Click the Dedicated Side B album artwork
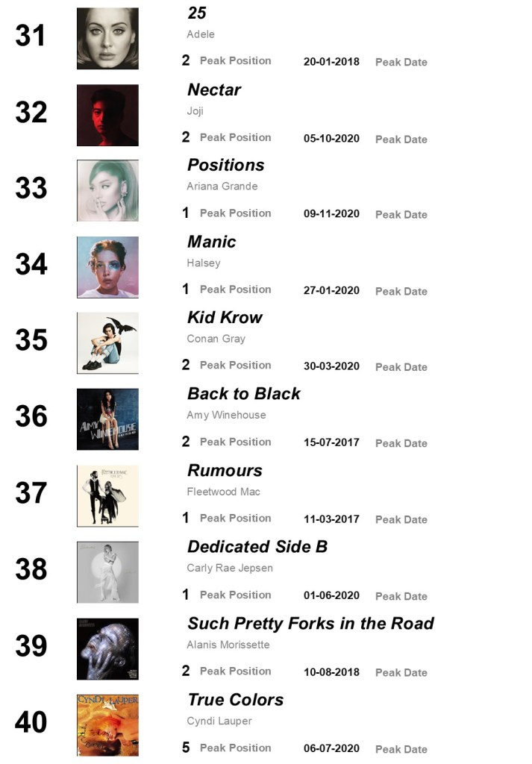Screen dimensions: 532x764 click(x=107, y=572)
